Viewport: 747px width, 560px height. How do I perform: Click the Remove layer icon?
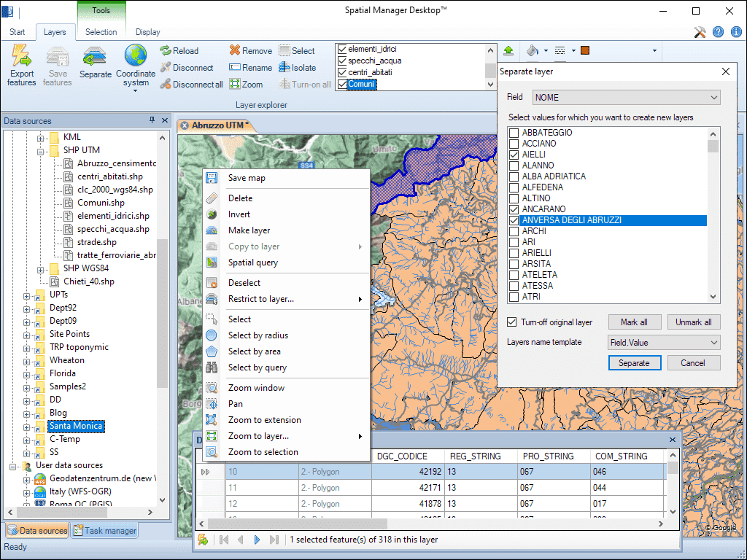click(x=234, y=50)
